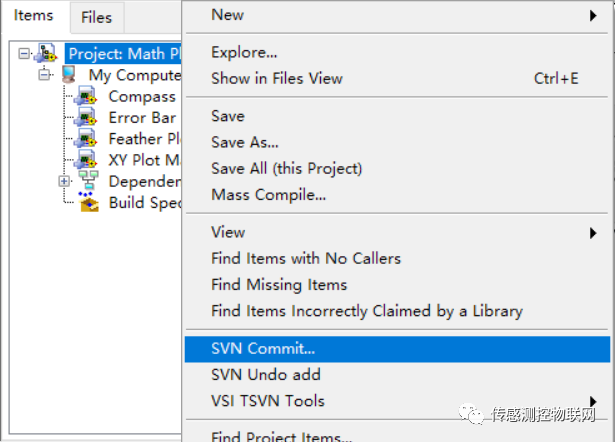
Task: Click the Dependencies icon
Action: (89, 181)
